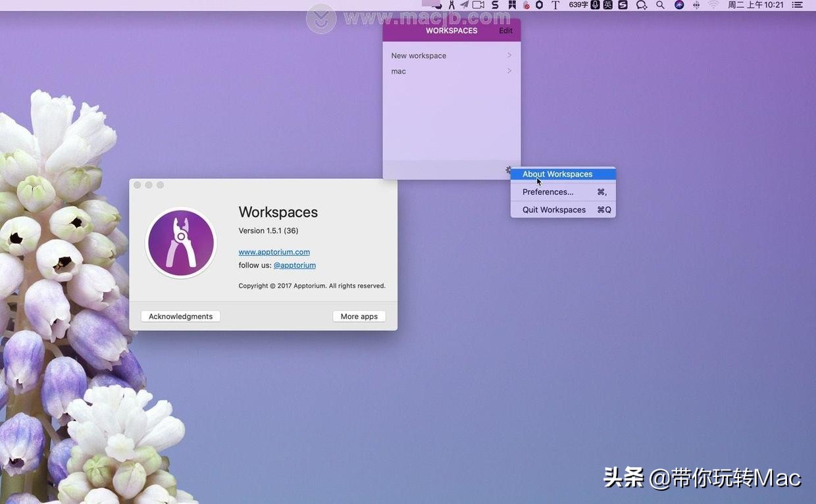816x504 pixels.
Task: Choose Quit Workspaces from the menu
Action: pyautogui.click(x=553, y=209)
